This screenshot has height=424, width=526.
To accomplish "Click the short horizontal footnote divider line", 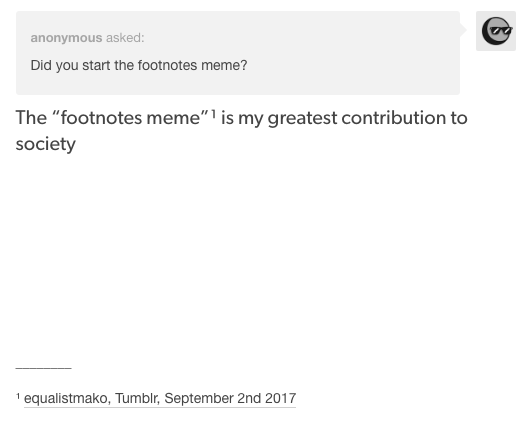I will point(44,368).
